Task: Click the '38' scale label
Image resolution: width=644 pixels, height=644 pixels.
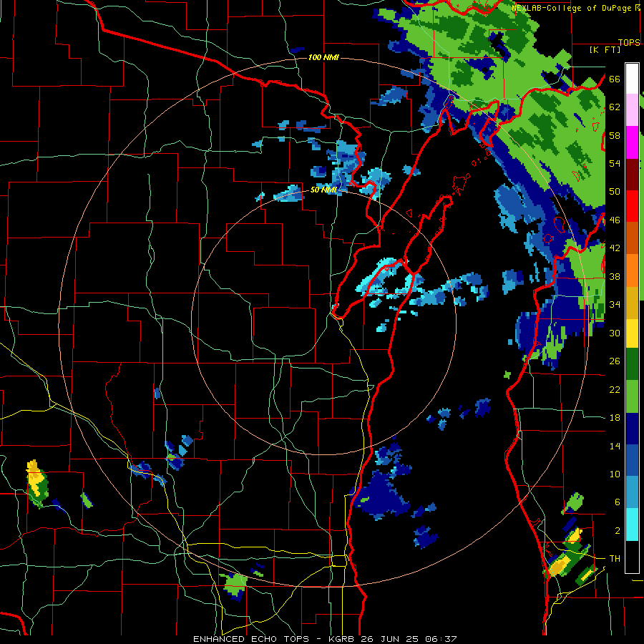Action: click(x=615, y=276)
